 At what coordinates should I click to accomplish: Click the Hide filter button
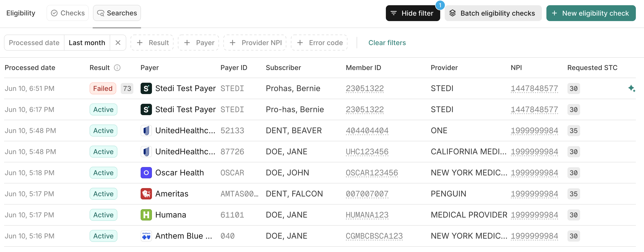(x=413, y=13)
